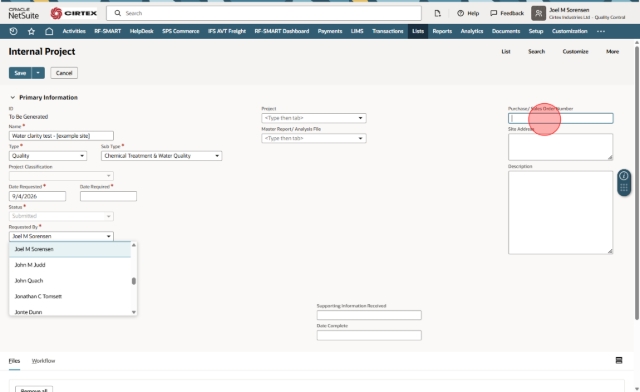Image resolution: width=640 pixels, height=392 pixels.
Task: Go to the Home icon
Action: pos(49,31)
